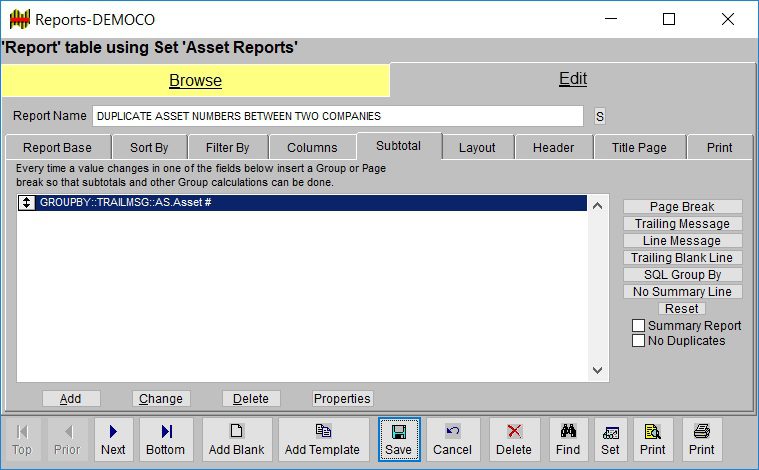The width and height of the screenshot is (759, 470).
Task: Click the No Summary Line button
Action: 683,291
